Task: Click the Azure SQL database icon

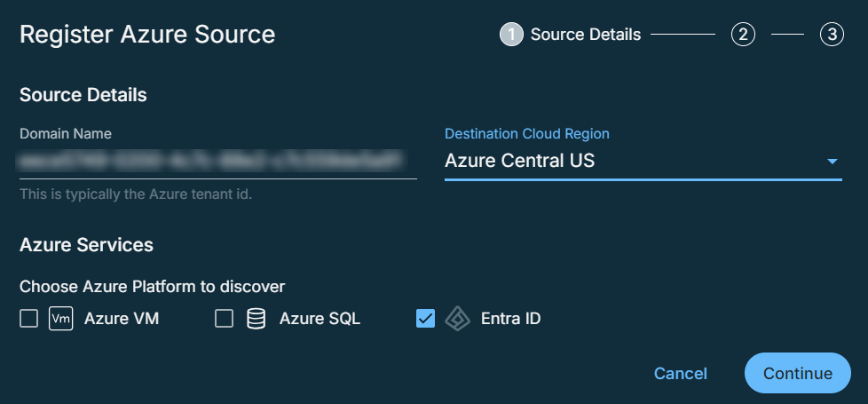Action: tap(256, 319)
